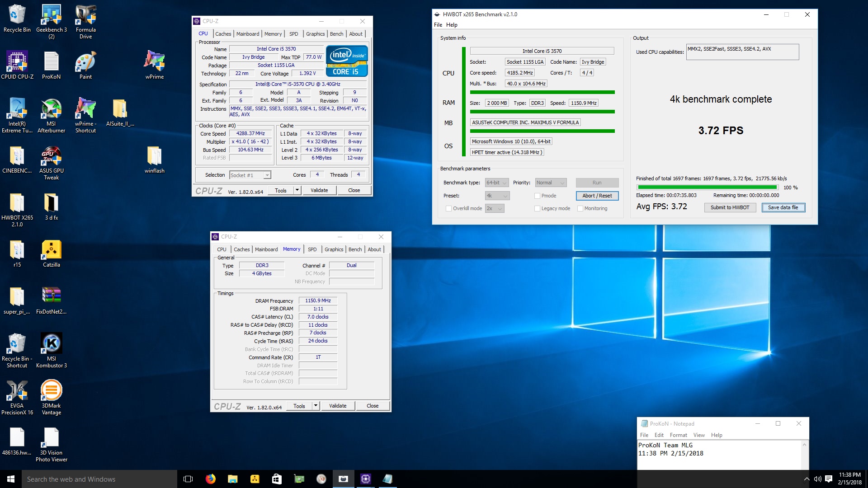Screen dimensions: 868x488
Task: Toggle Overkill mode checkbox
Action: 448,208
